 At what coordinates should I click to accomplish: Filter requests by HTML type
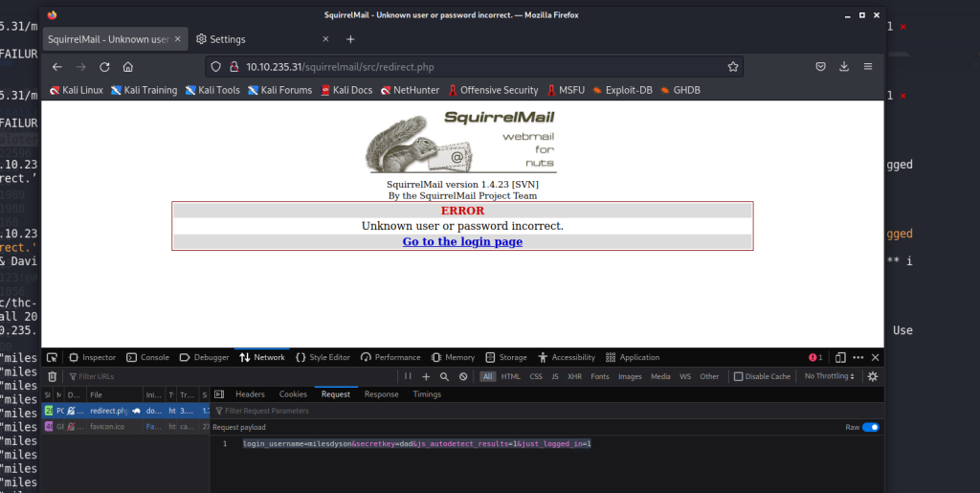click(511, 376)
